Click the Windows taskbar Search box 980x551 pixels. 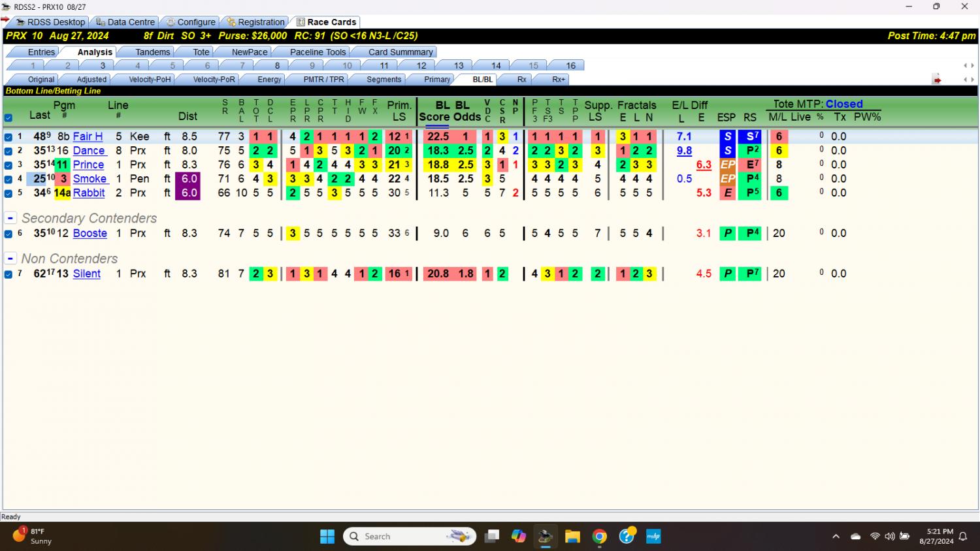[410, 537]
